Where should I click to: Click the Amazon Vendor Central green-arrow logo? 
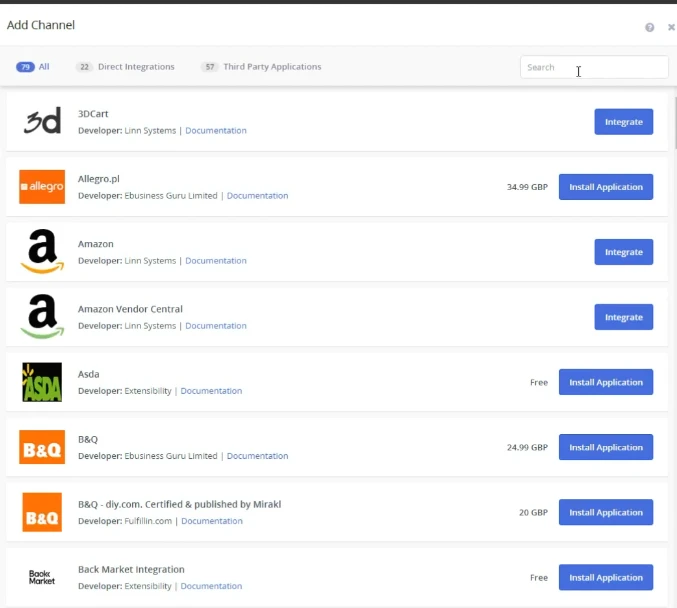pos(42,317)
